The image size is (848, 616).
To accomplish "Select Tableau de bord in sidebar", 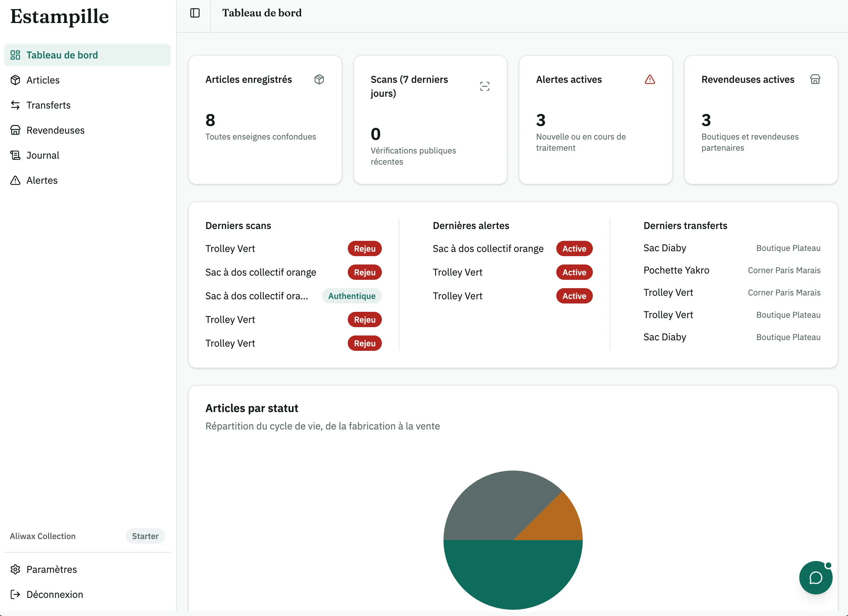I will click(x=87, y=55).
